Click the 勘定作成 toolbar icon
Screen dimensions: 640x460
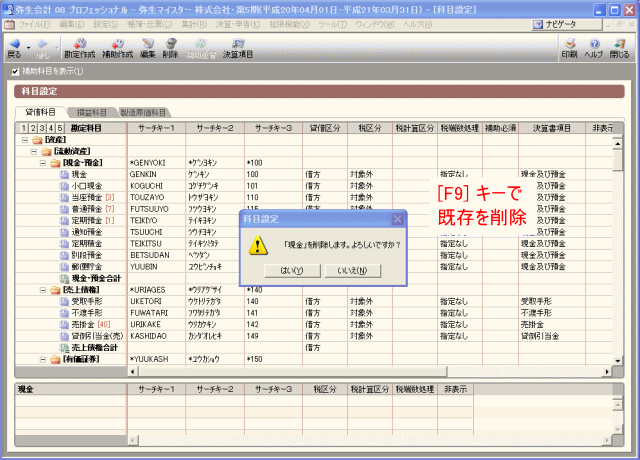pos(80,43)
